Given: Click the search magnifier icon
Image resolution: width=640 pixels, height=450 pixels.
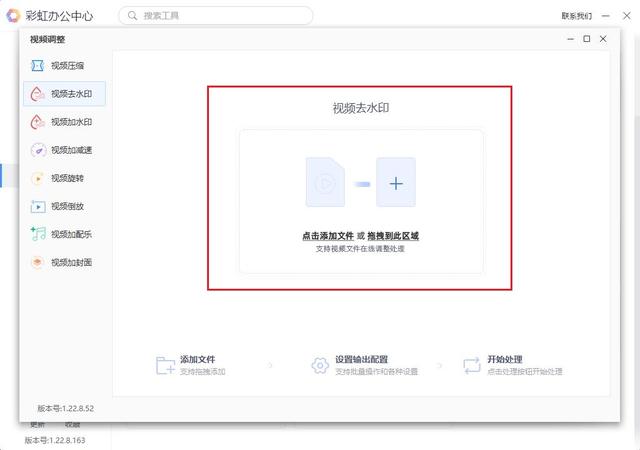Looking at the screenshot, I should 132,16.
